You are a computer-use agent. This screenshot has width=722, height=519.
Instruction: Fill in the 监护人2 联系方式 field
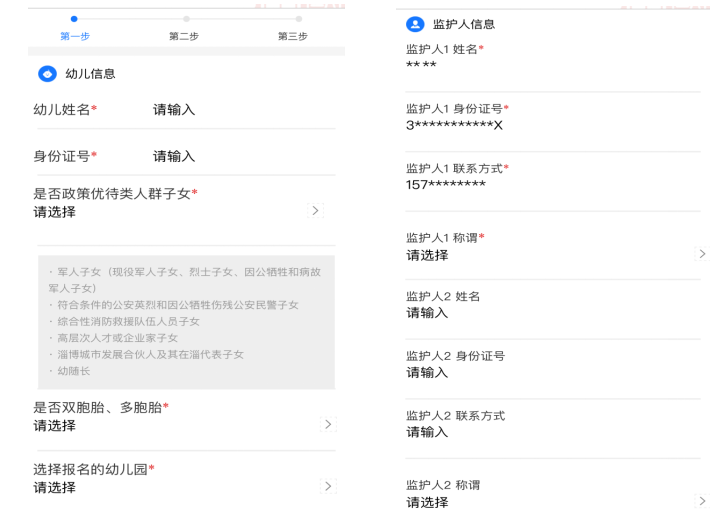pyautogui.click(x=427, y=432)
